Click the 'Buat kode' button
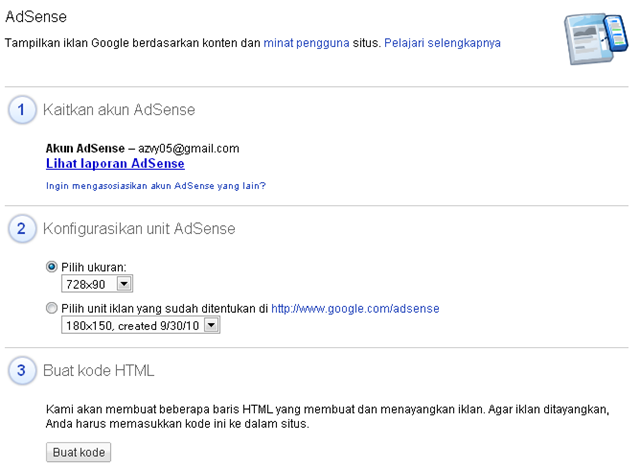The image size is (640, 468). tap(78, 452)
